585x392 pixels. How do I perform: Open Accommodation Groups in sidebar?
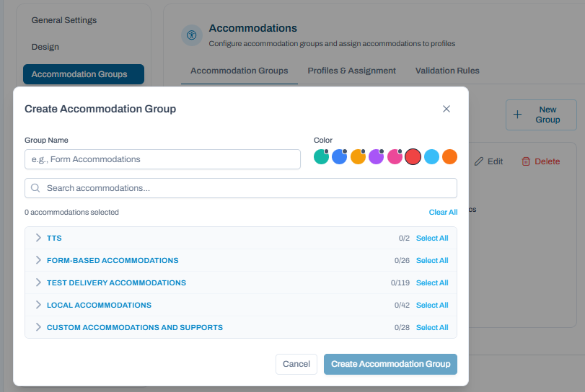84,74
